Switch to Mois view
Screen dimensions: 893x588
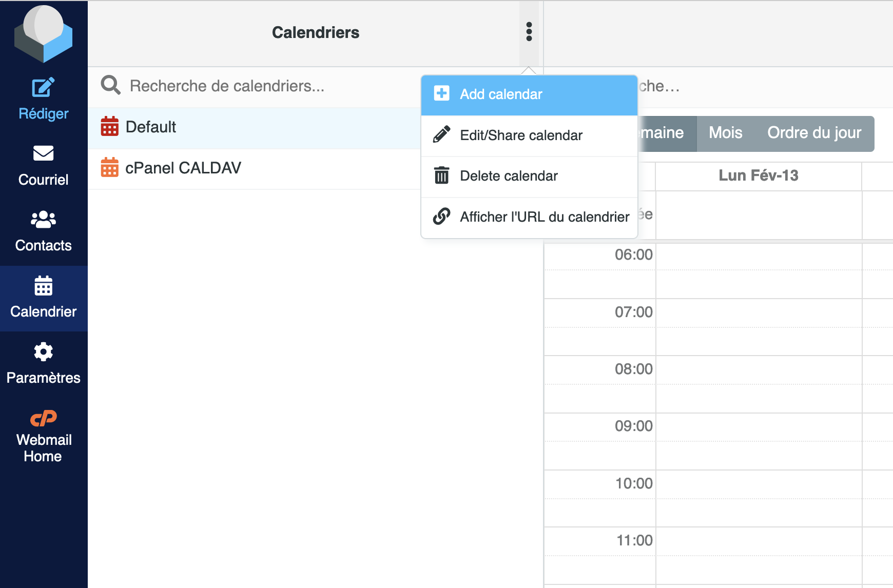coord(725,133)
